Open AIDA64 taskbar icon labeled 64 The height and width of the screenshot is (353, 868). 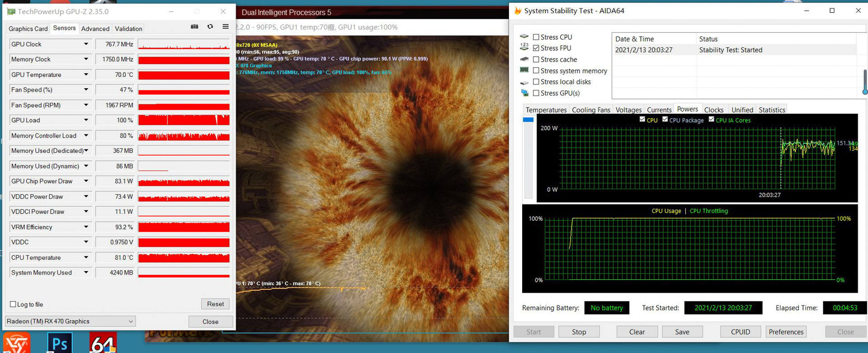(103, 343)
